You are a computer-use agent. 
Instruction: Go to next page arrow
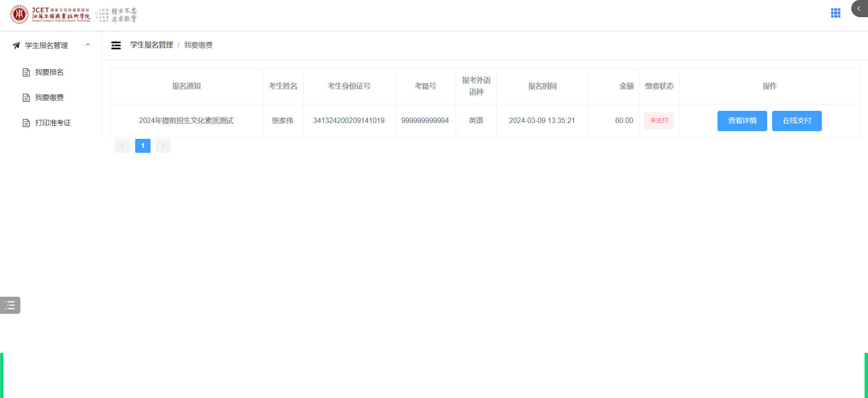[x=163, y=146]
